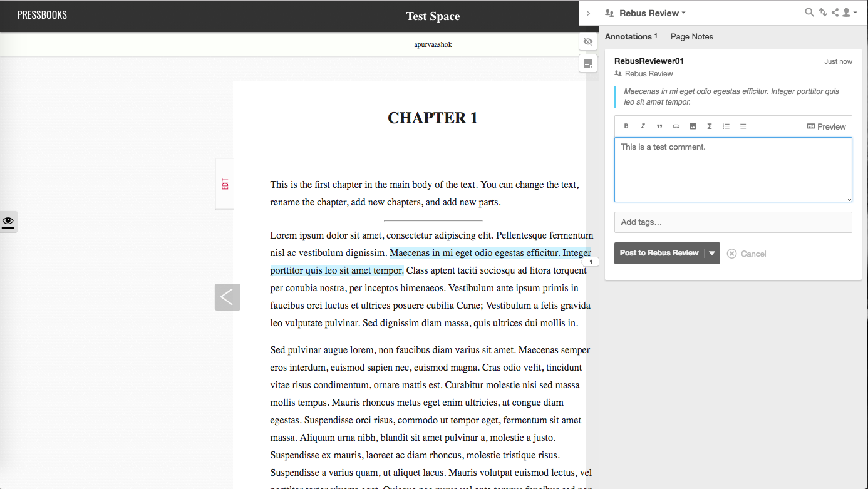
Task: Click the Post to Rebus Review button
Action: pos(659,254)
